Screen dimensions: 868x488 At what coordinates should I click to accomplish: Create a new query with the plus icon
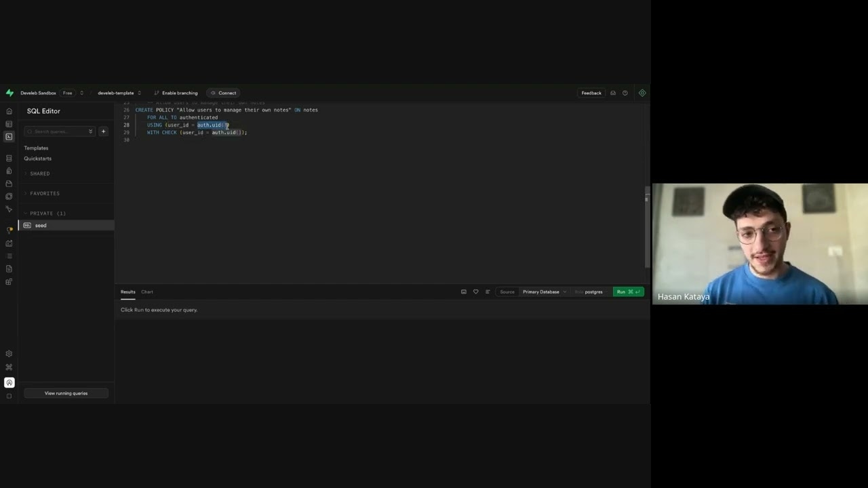(x=103, y=131)
